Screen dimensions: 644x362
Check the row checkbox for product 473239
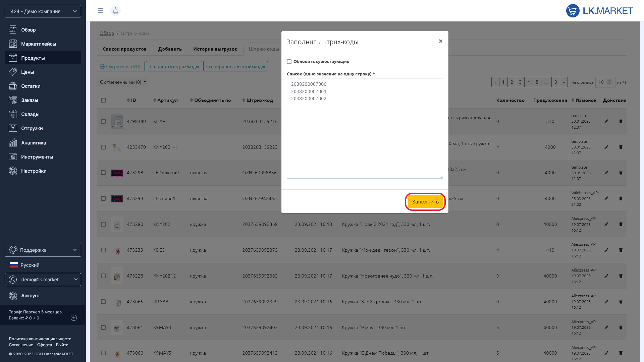click(x=103, y=250)
